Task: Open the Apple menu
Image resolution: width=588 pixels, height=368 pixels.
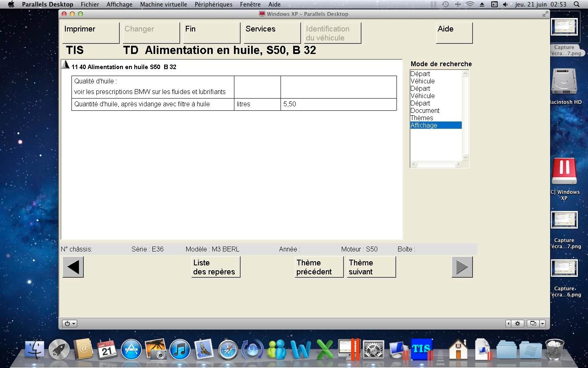Action: (x=11, y=4)
